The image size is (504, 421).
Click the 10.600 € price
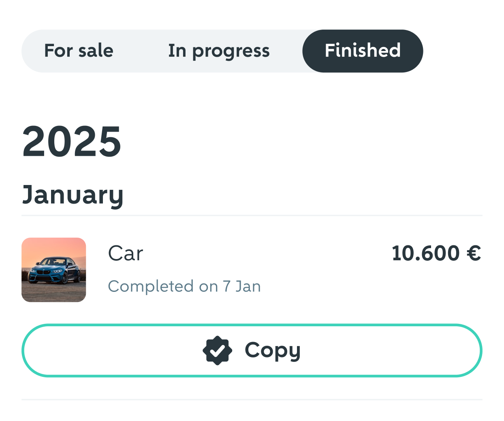(x=436, y=253)
